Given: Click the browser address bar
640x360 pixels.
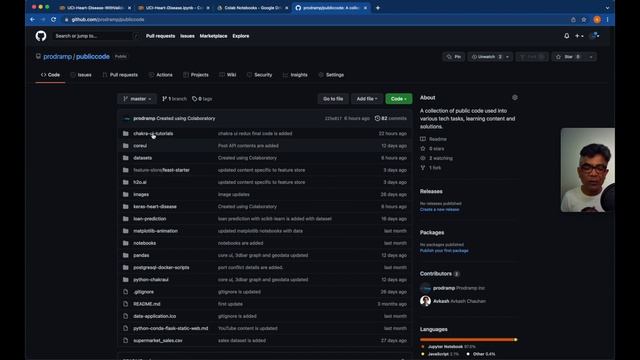Looking at the screenshot, I should coord(314,19).
